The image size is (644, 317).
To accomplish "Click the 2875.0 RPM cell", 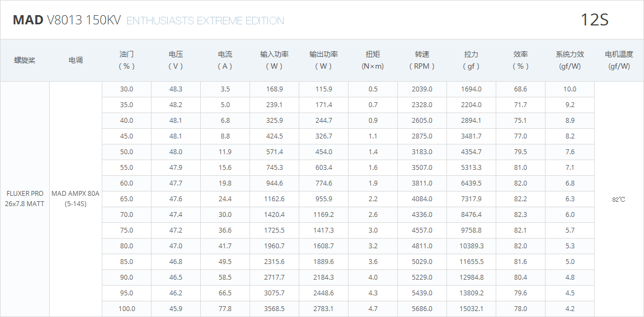I will pyautogui.click(x=422, y=136).
